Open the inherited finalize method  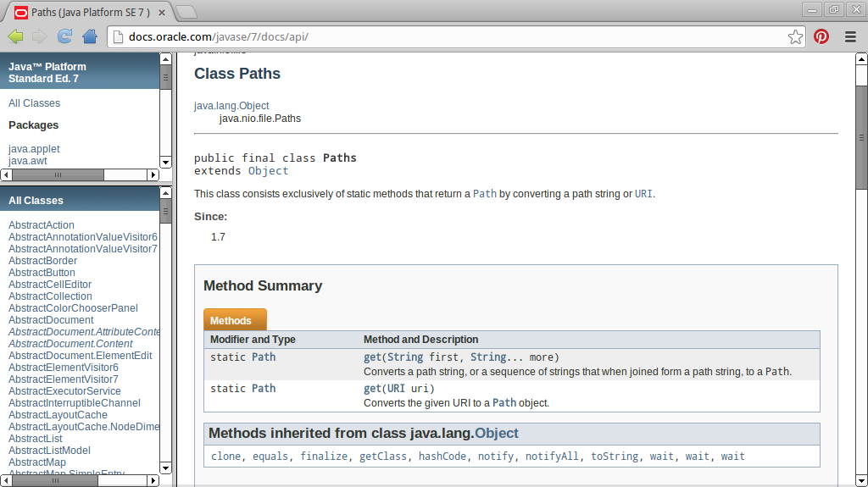(x=324, y=457)
